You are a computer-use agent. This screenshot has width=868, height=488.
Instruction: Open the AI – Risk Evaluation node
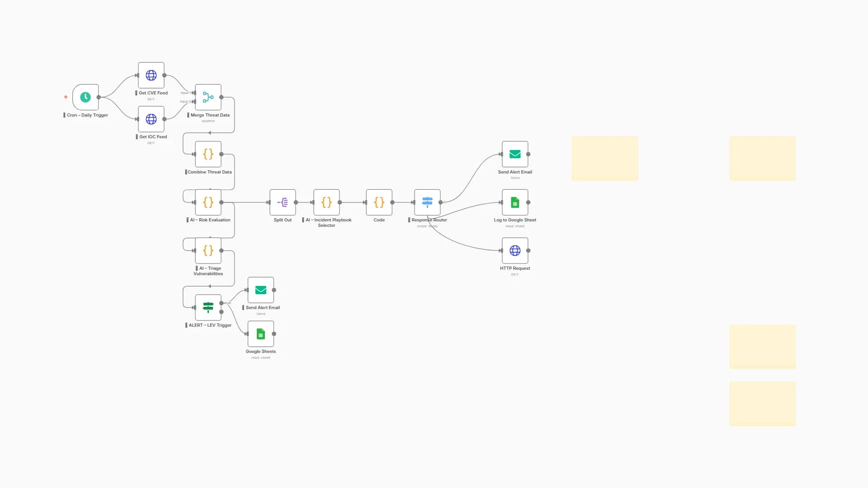click(x=208, y=202)
